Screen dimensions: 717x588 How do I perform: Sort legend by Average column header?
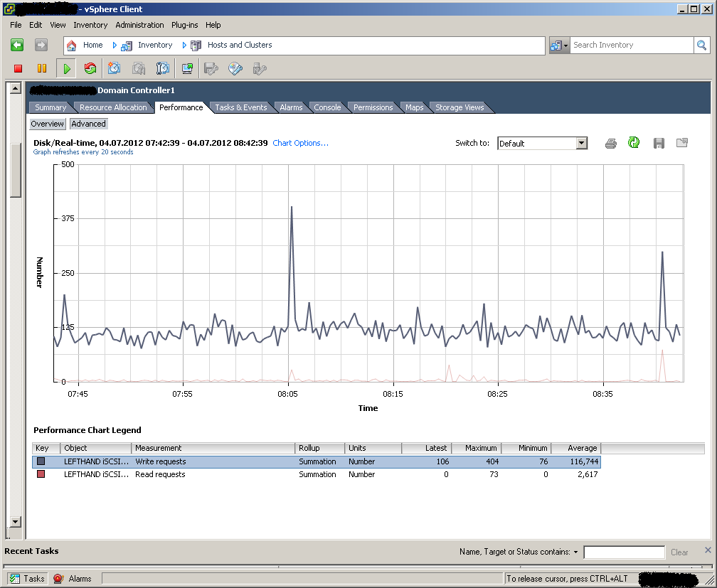point(576,448)
